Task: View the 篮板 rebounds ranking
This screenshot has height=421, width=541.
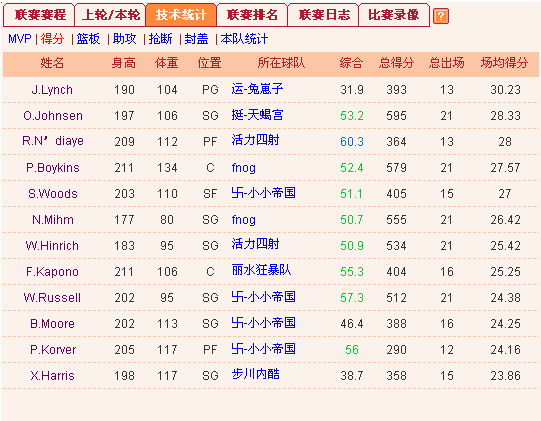Action: (x=88, y=39)
